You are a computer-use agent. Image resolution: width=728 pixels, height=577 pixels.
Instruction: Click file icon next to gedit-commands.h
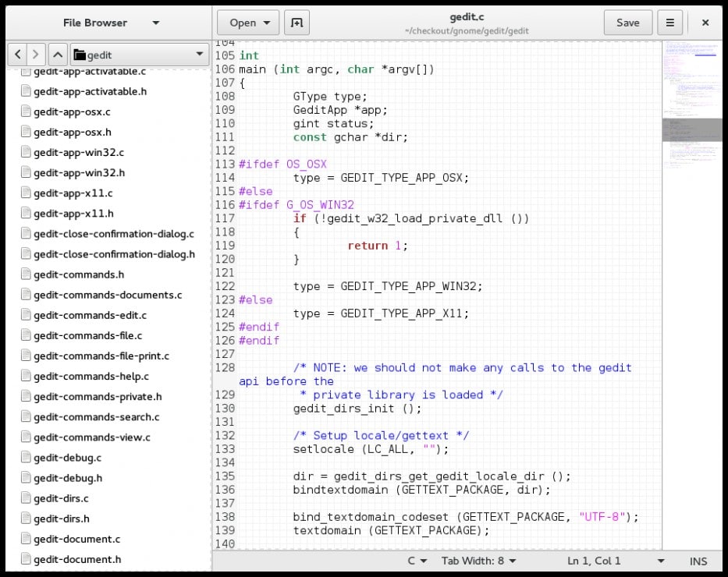tap(26, 274)
